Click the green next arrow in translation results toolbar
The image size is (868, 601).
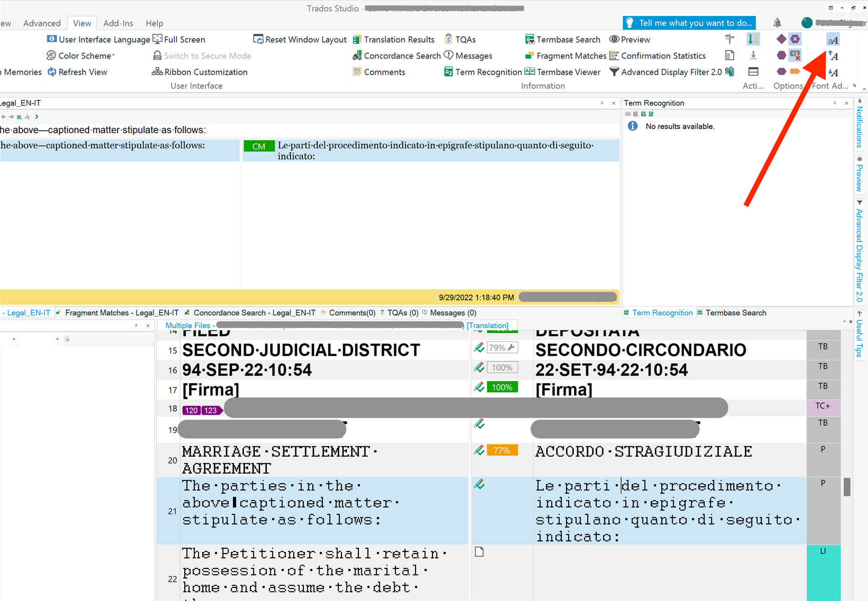37,117
